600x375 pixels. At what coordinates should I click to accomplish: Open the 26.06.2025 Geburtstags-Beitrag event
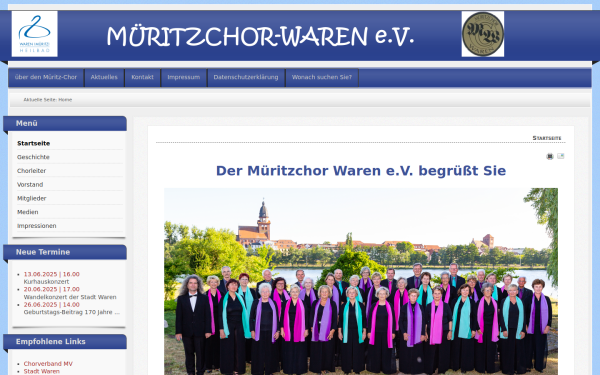(x=52, y=305)
